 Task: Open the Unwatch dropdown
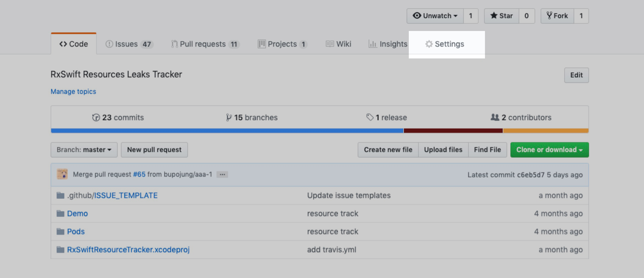tap(435, 16)
